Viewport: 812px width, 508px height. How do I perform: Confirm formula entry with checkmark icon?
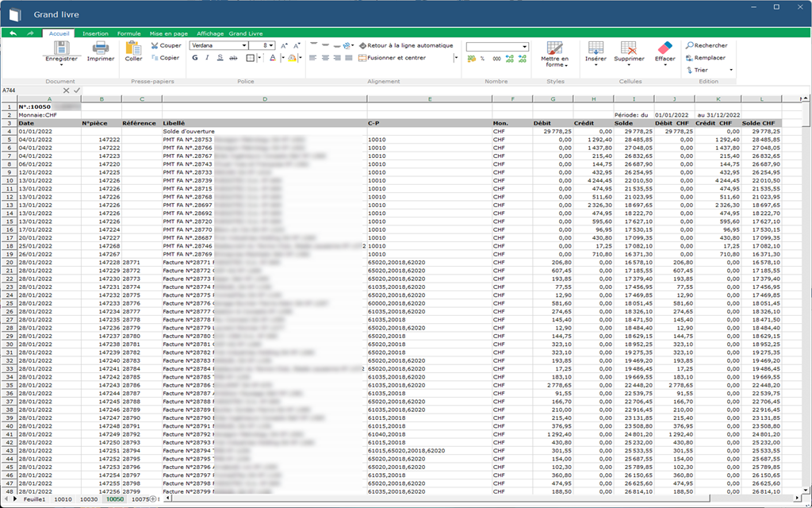77,90
